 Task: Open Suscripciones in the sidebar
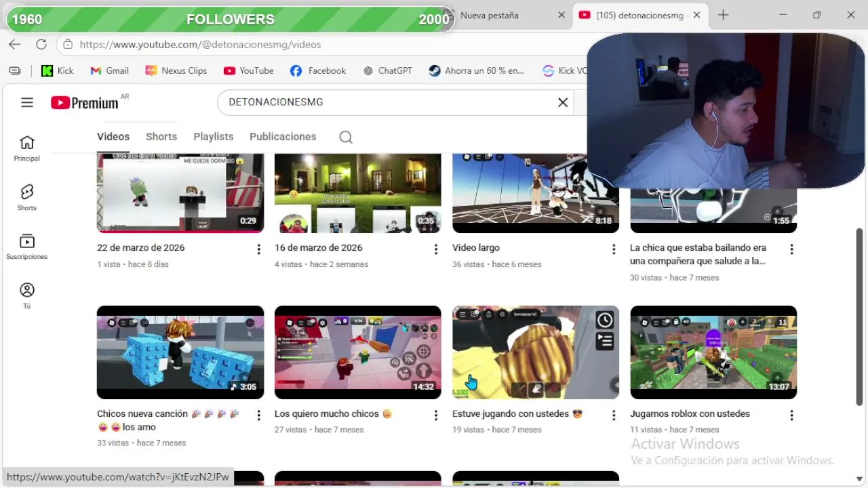pos(27,247)
